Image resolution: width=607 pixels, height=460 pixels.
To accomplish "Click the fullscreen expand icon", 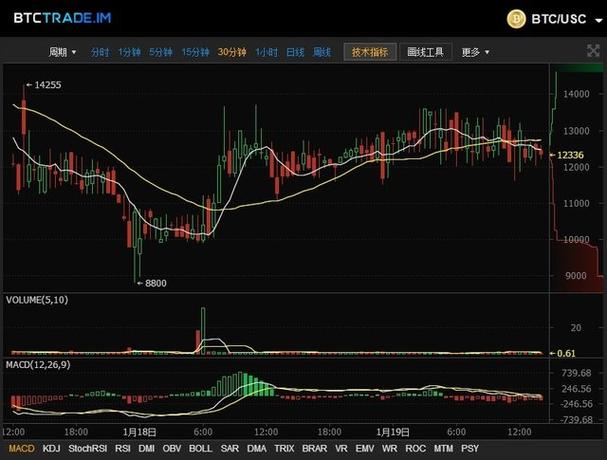I will coord(593,51).
